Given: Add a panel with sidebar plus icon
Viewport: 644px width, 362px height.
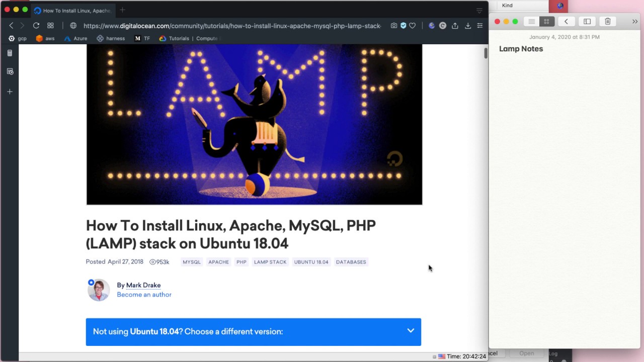Looking at the screenshot, I should click(x=10, y=92).
